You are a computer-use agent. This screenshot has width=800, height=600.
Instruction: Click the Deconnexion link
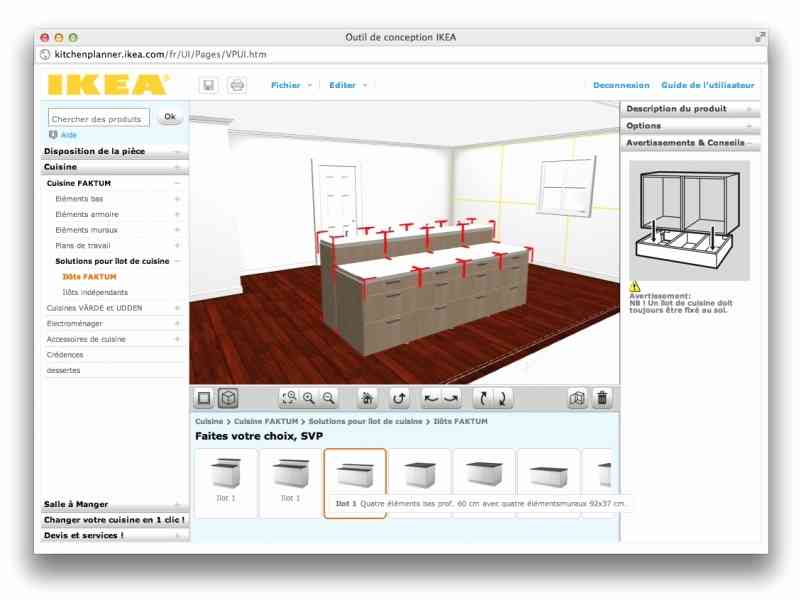coord(621,85)
